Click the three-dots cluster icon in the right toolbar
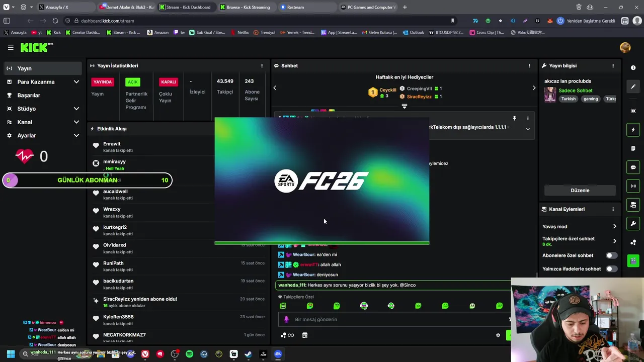 pos(633,242)
